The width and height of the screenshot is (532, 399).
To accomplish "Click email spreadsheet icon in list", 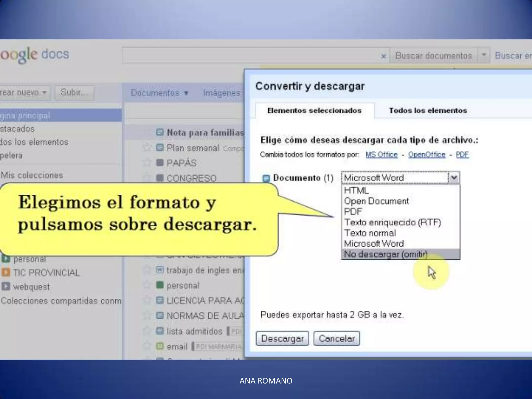I will point(160,346).
